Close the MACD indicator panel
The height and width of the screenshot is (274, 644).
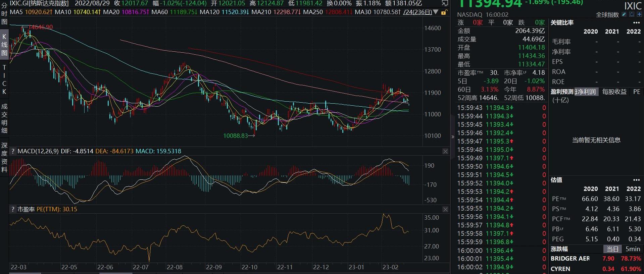click(445, 152)
